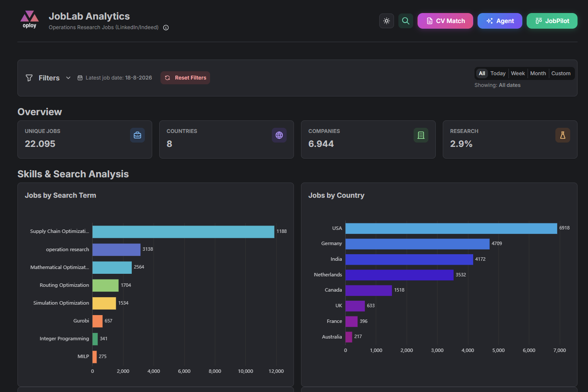
Task: Select the operation research bar
Action: click(117, 249)
